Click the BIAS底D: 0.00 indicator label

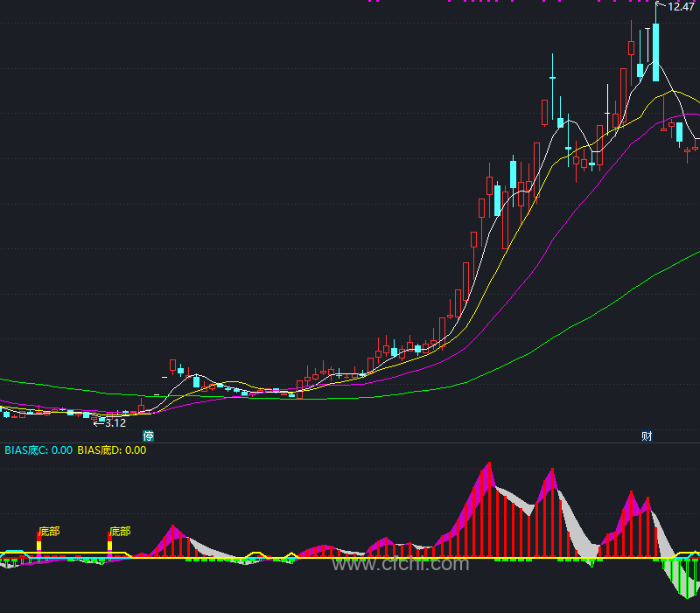112,450
